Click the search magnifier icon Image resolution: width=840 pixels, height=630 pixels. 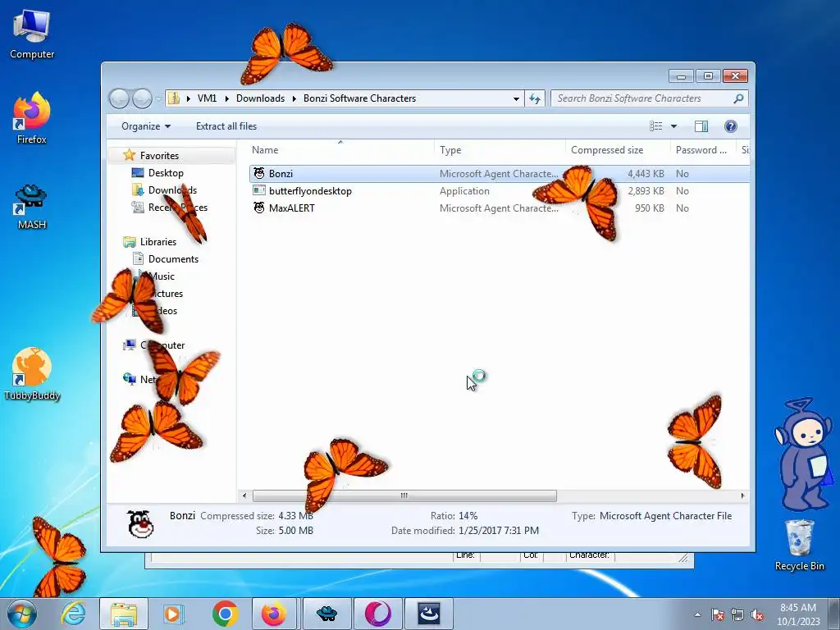pyautogui.click(x=738, y=98)
